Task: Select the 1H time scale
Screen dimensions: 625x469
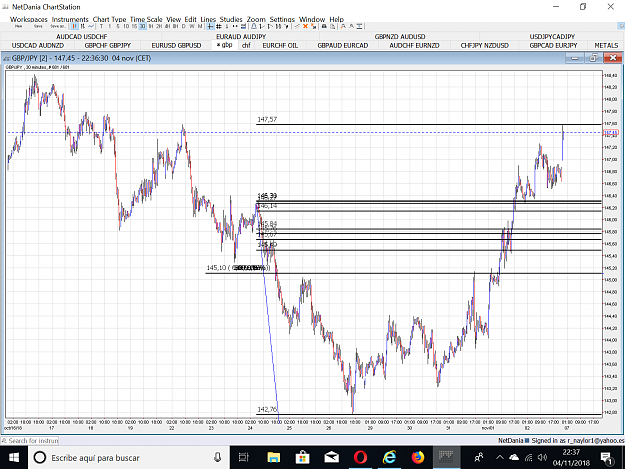Action: tap(151, 26)
